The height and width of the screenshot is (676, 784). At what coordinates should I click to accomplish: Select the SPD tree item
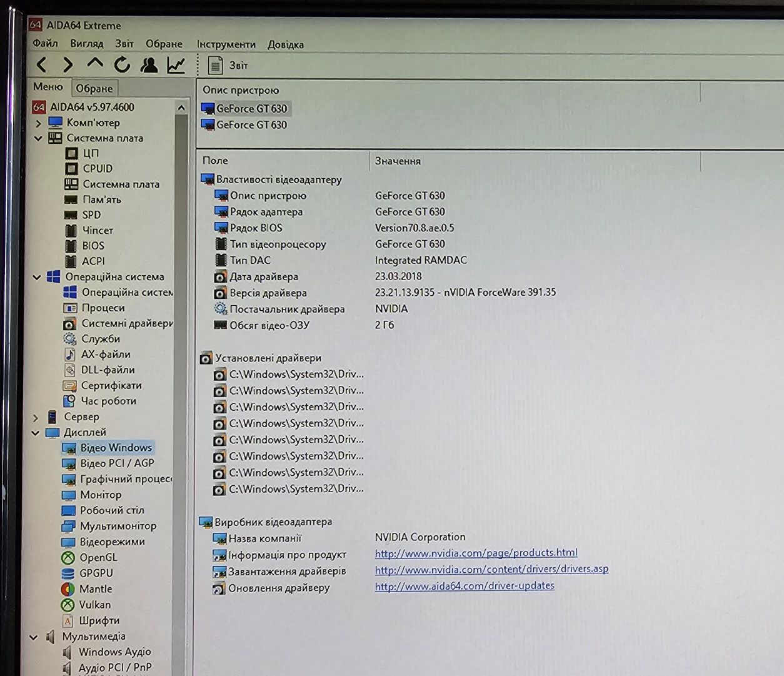pyautogui.click(x=91, y=215)
